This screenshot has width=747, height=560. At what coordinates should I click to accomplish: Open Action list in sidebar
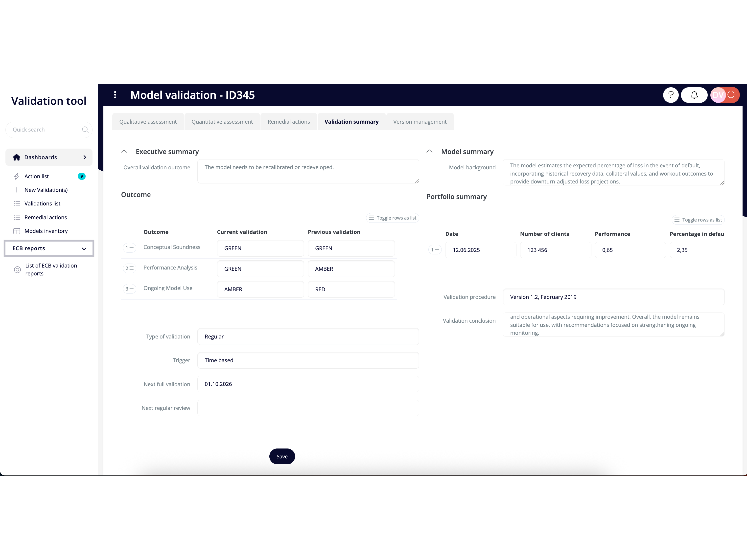(x=36, y=176)
